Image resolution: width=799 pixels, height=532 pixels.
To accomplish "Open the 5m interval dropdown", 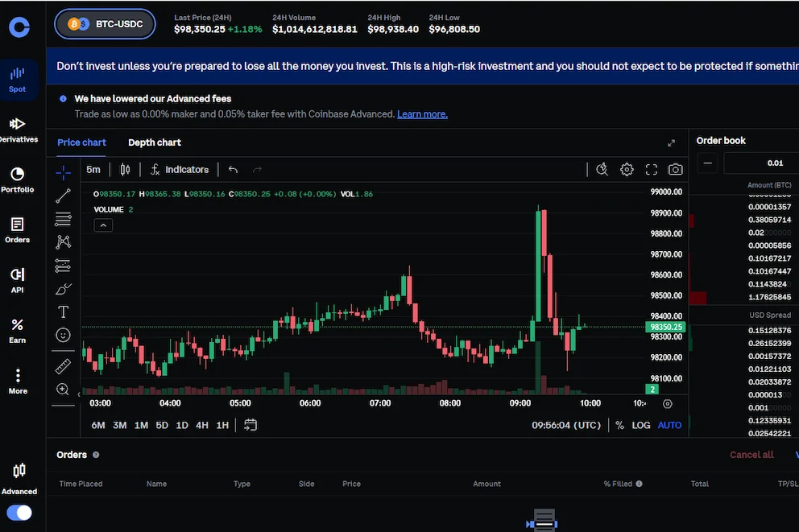I will [x=93, y=170].
